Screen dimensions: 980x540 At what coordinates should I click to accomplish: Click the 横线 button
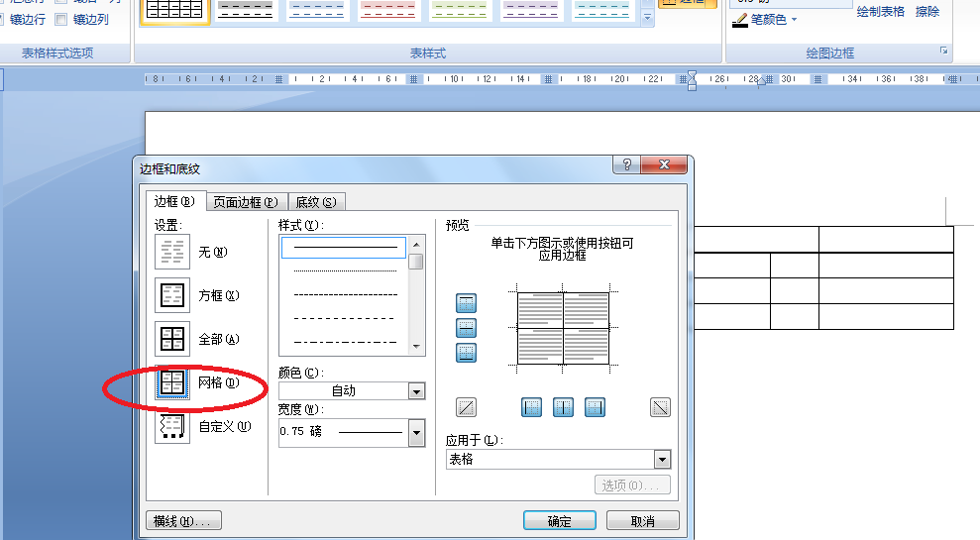coord(183,520)
